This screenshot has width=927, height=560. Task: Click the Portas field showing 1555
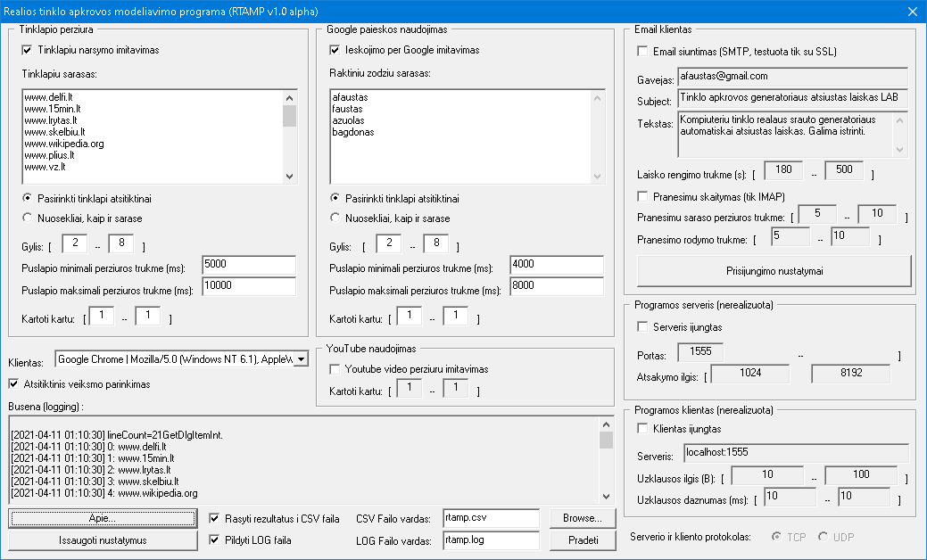click(x=700, y=352)
